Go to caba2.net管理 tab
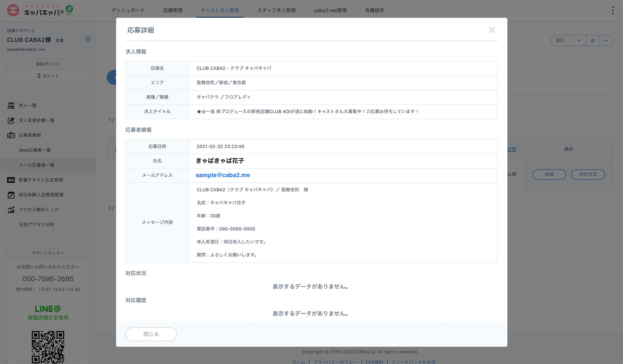 click(x=330, y=10)
